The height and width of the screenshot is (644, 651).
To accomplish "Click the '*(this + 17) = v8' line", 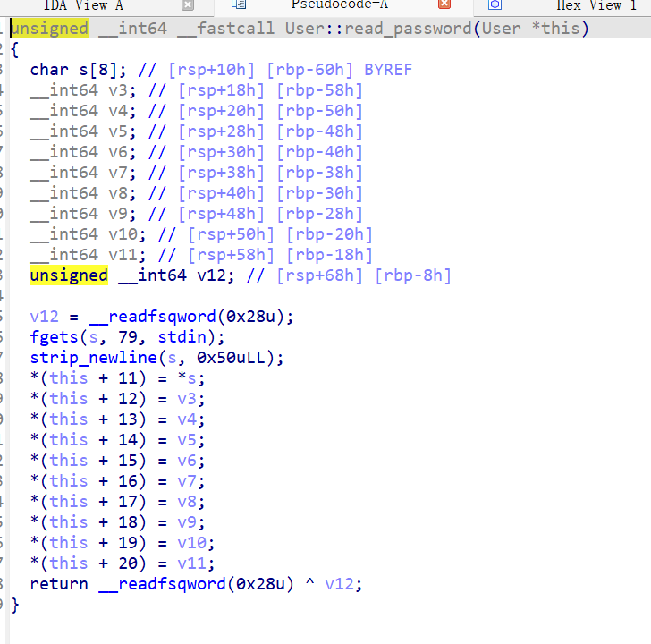I will coord(117,502).
